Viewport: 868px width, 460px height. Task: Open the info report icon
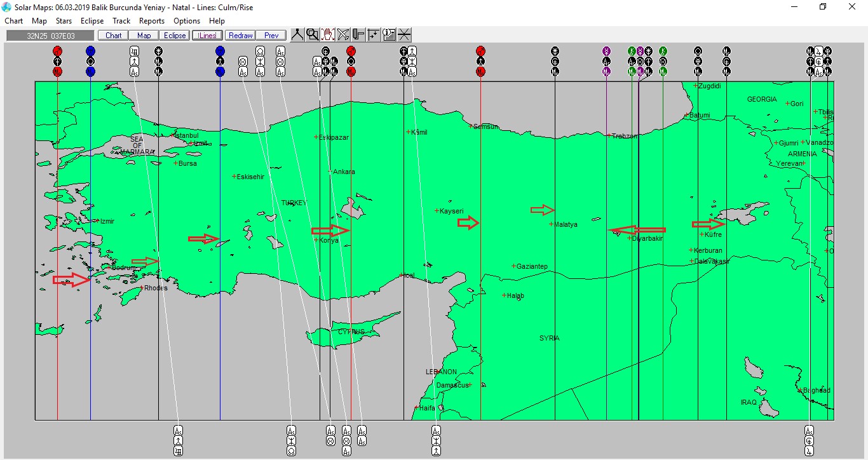coord(389,35)
